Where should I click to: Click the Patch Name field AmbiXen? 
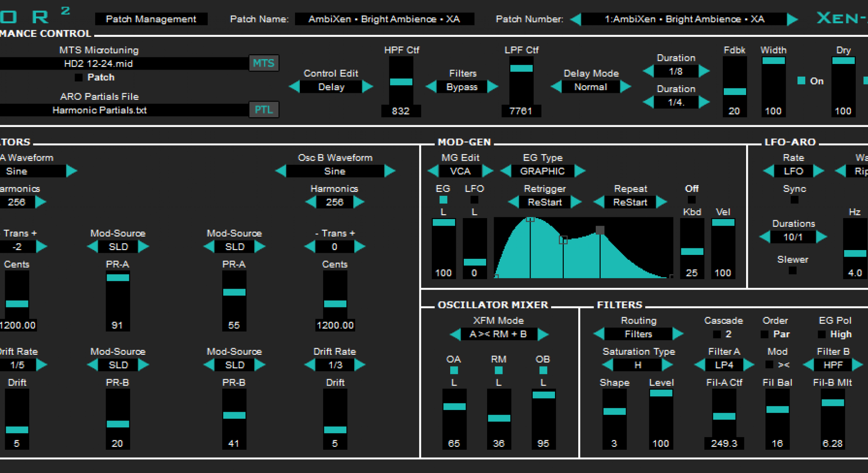click(384, 19)
